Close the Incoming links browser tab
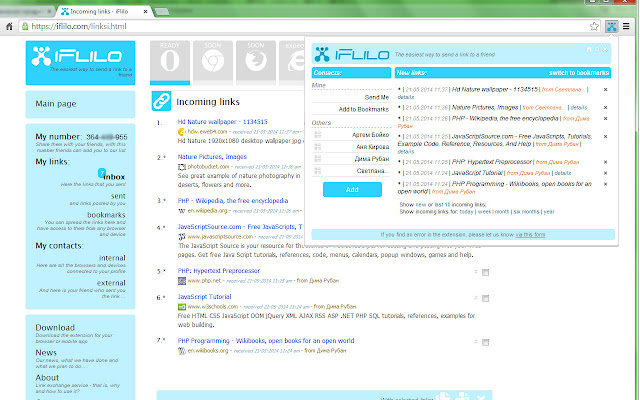The image size is (640, 400). click(145, 11)
